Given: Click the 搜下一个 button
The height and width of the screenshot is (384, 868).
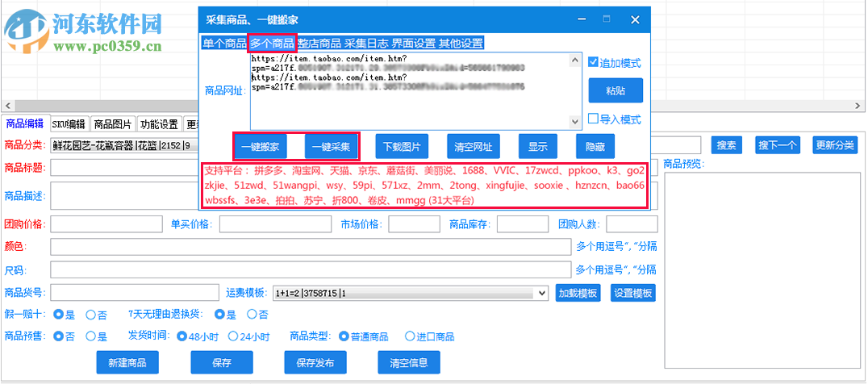Looking at the screenshot, I should point(778,145).
